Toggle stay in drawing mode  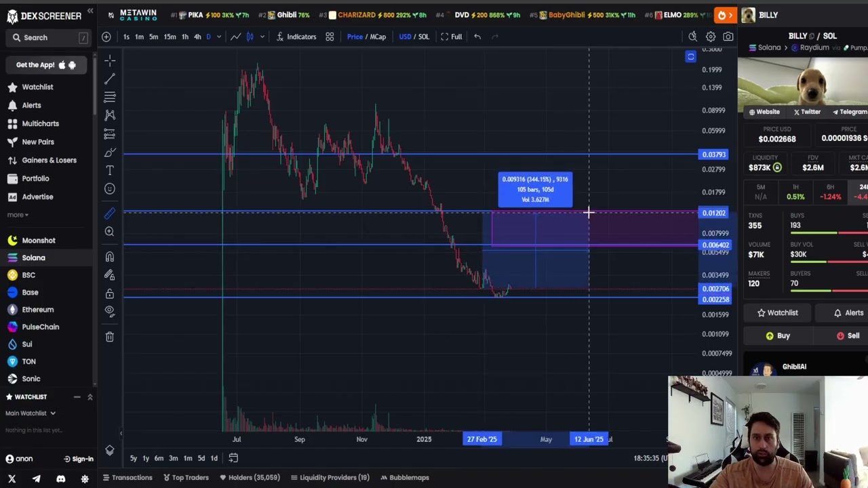pyautogui.click(x=110, y=274)
